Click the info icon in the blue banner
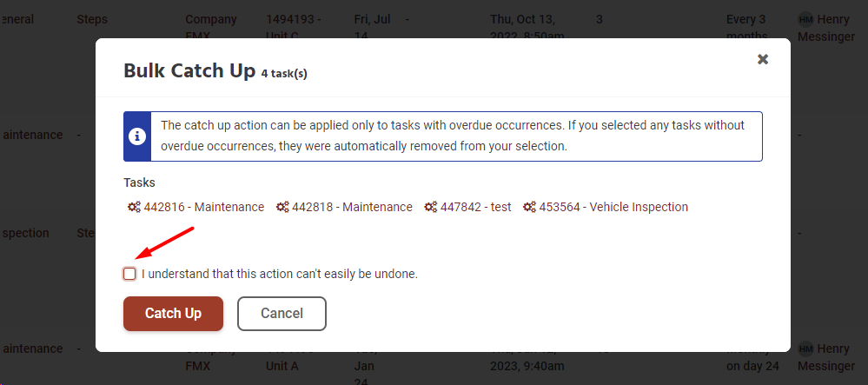Viewport: 868px width, 385px height. 137,136
